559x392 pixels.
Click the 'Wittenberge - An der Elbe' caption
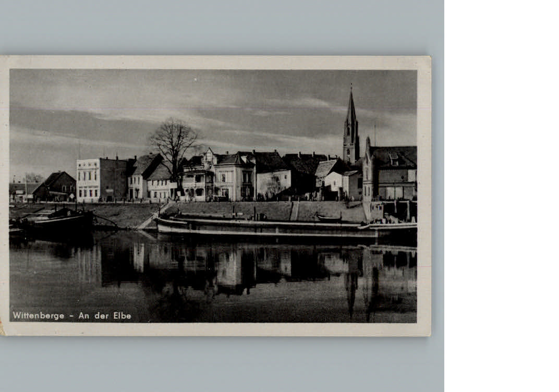pos(72,315)
